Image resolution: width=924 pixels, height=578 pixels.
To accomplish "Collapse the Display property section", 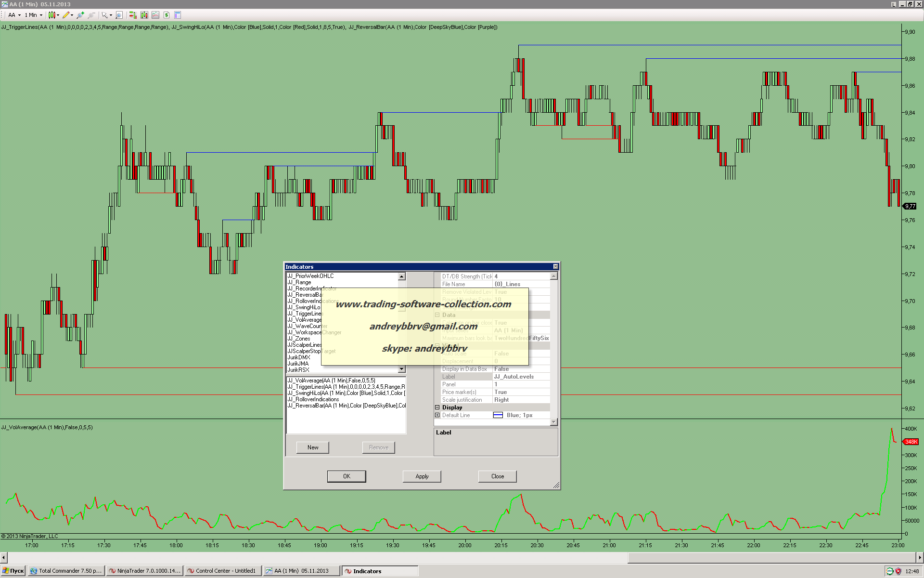I will click(x=437, y=407).
